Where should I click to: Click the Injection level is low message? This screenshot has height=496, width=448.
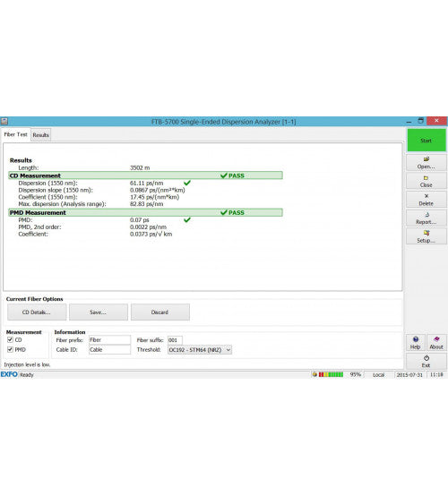tap(27, 364)
